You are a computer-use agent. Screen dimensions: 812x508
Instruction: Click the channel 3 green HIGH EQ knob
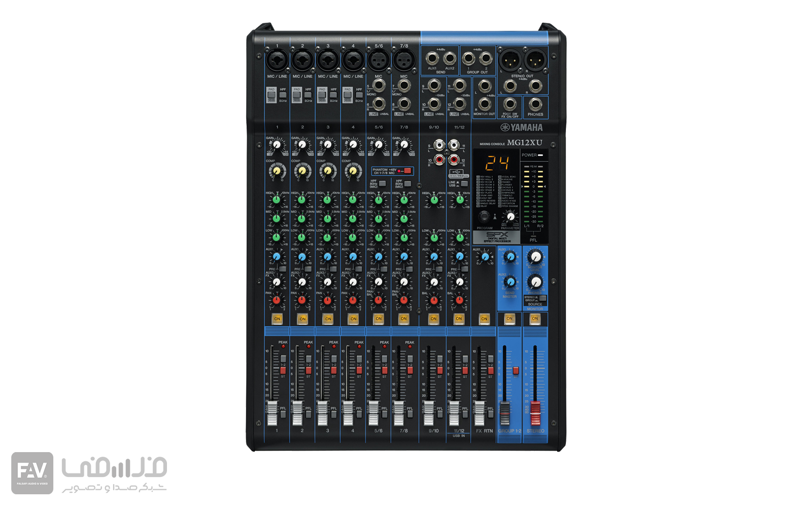(328, 200)
